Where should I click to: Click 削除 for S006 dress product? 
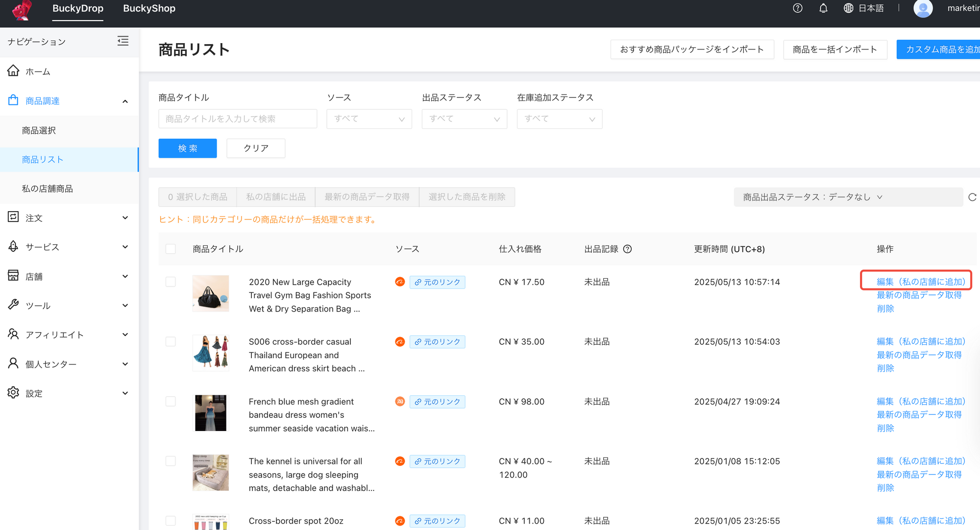[885, 368]
